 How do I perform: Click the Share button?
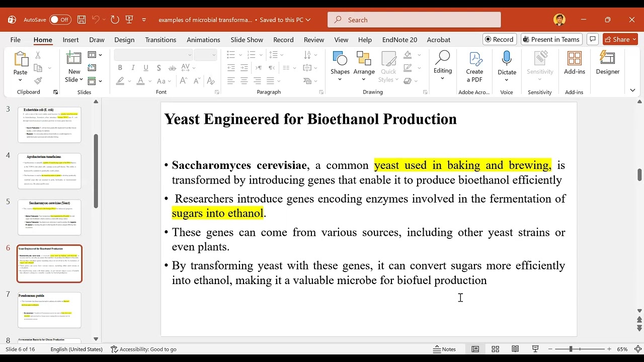[x=620, y=39]
